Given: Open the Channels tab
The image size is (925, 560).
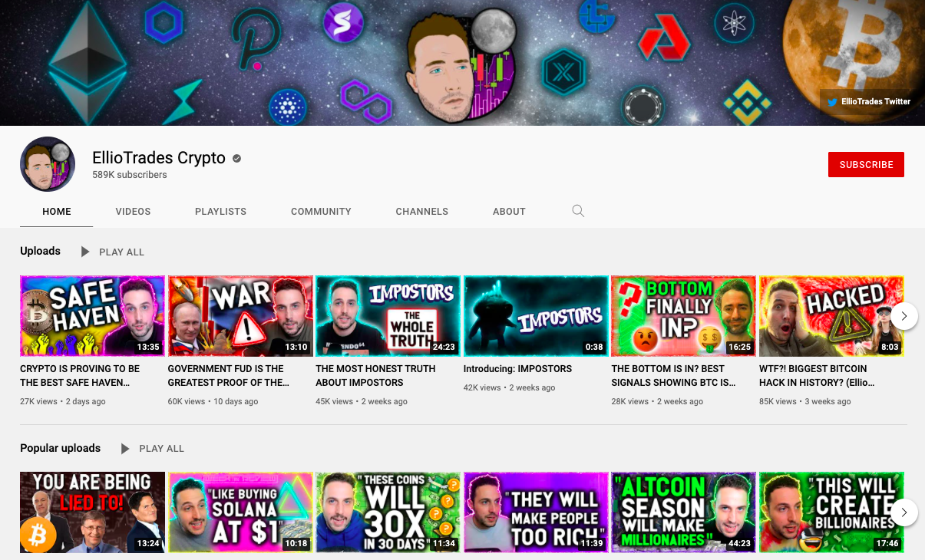Looking at the screenshot, I should tap(421, 211).
